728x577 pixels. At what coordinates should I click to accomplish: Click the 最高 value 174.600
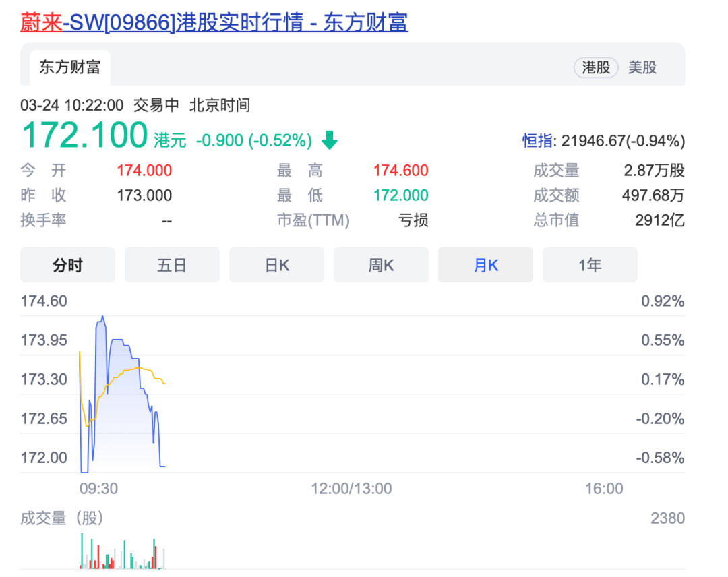coord(401,171)
